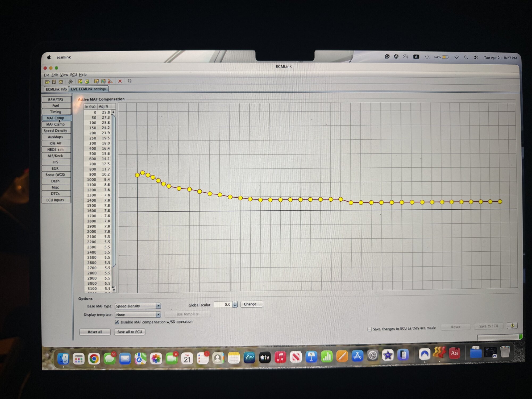Open the Idle Air page
This screenshot has height=399, width=532.
pyautogui.click(x=56, y=143)
